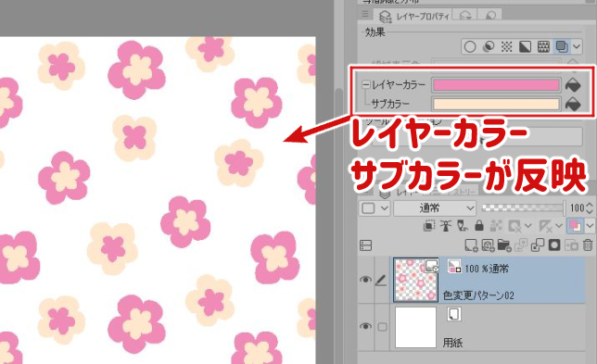Image resolution: width=597 pixels, height=364 pixels.
Task: Open the ruler range dropdown arrow
Action: (559, 226)
